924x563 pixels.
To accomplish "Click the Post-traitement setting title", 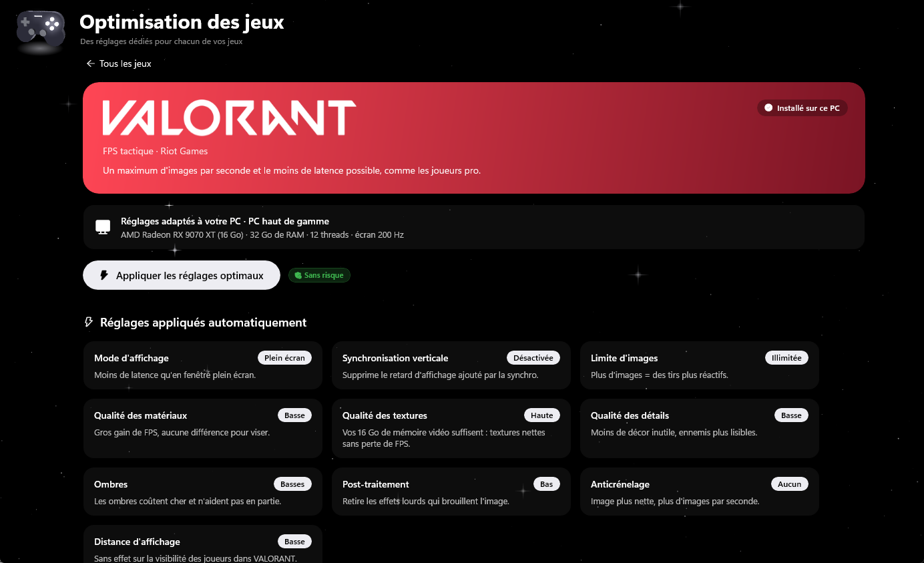I will click(376, 484).
